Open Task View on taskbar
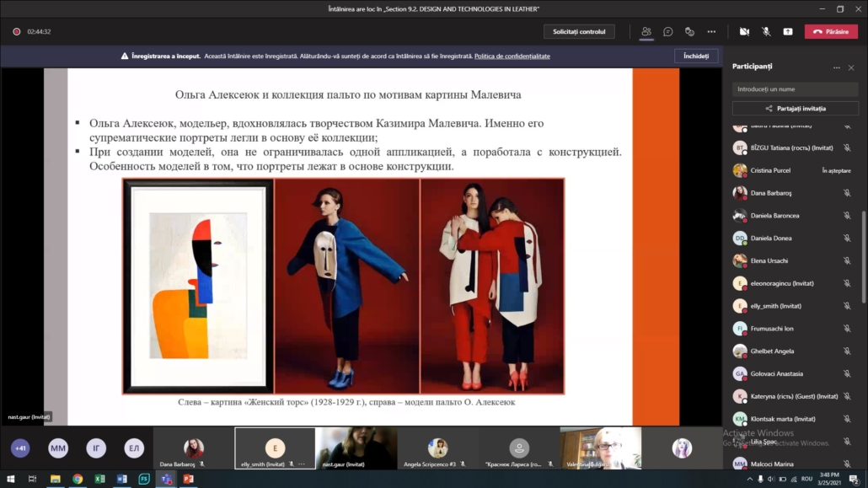This screenshot has height=488, width=868. [32, 479]
